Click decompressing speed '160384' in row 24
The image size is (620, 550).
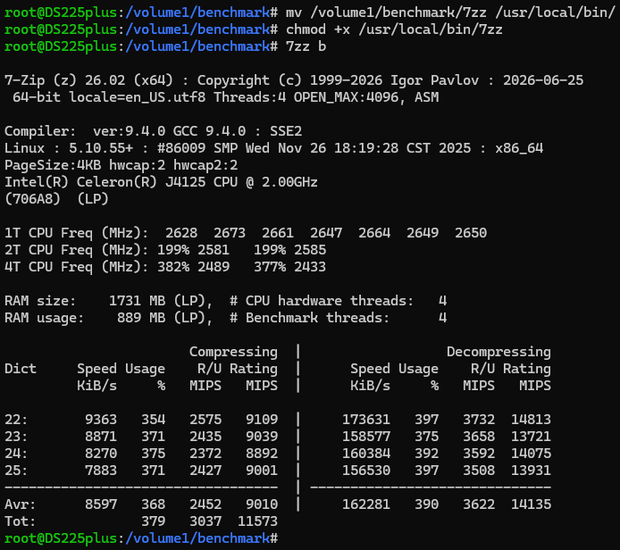366,454
